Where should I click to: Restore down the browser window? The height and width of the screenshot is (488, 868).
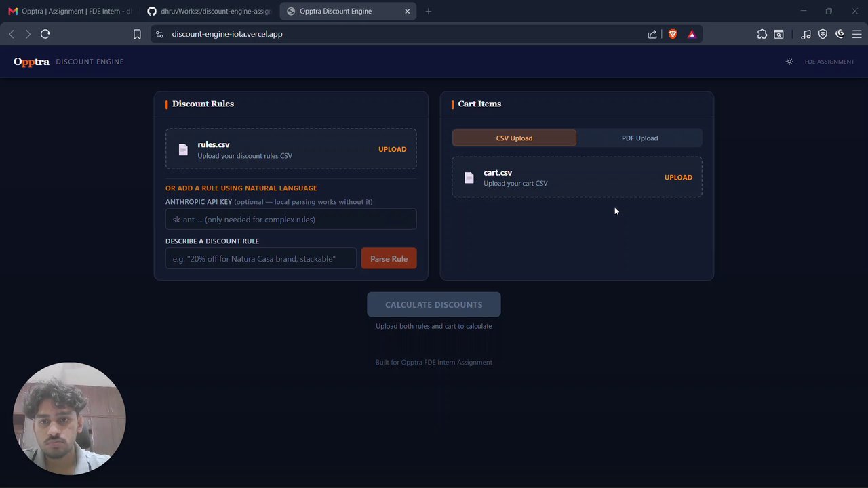pos(829,11)
